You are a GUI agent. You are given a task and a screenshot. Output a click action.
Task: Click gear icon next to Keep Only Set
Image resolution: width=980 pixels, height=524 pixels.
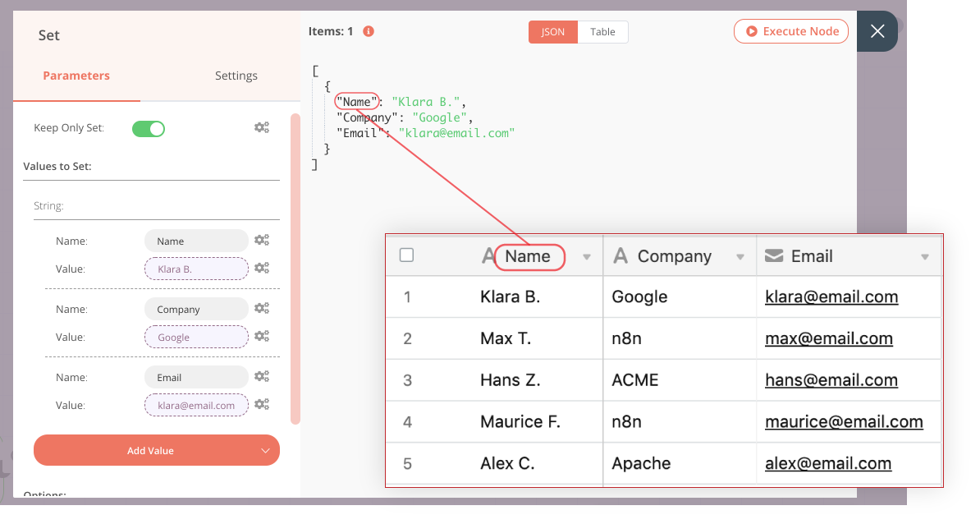click(x=262, y=127)
